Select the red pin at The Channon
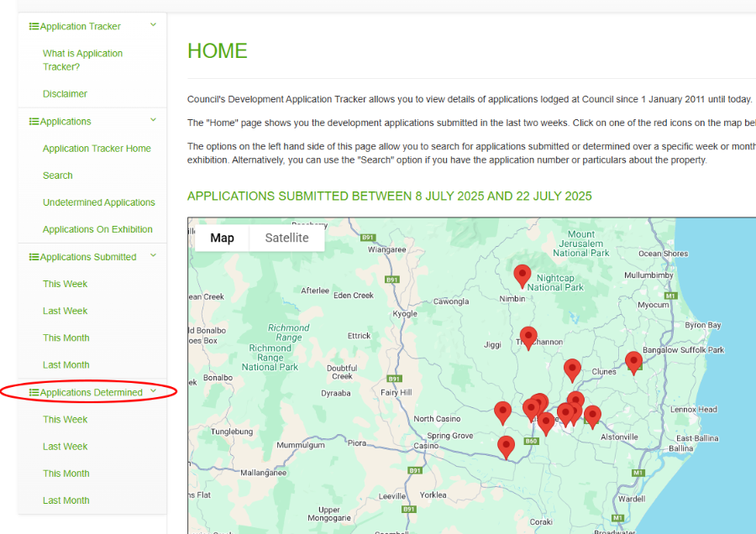The height and width of the screenshot is (534, 756). coord(528,338)
